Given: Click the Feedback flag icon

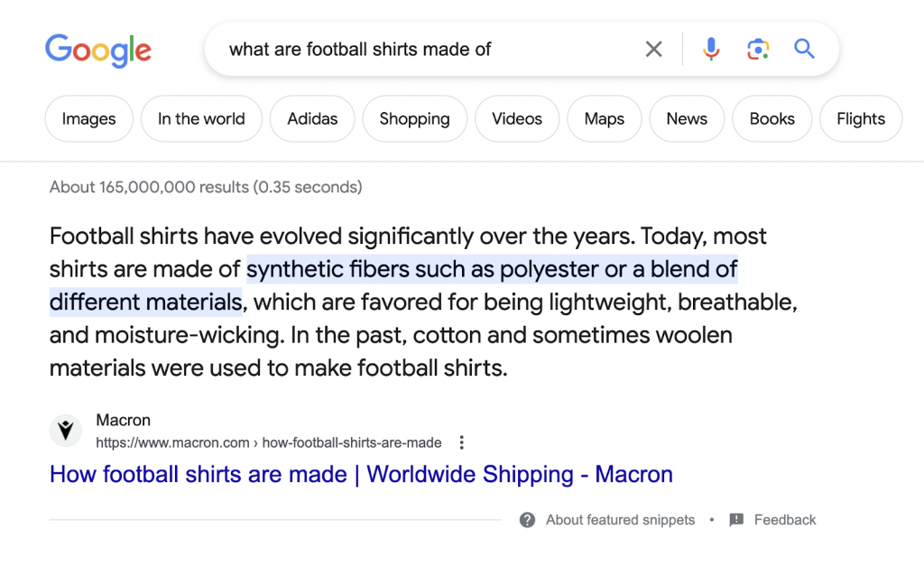Looking at the screenshot, I should pyautogui.click(x=736, y=520).
